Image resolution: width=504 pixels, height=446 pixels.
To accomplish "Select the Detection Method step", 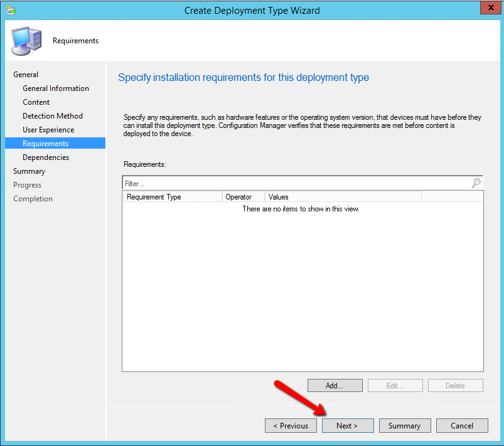I will click(x=53, y=116).
